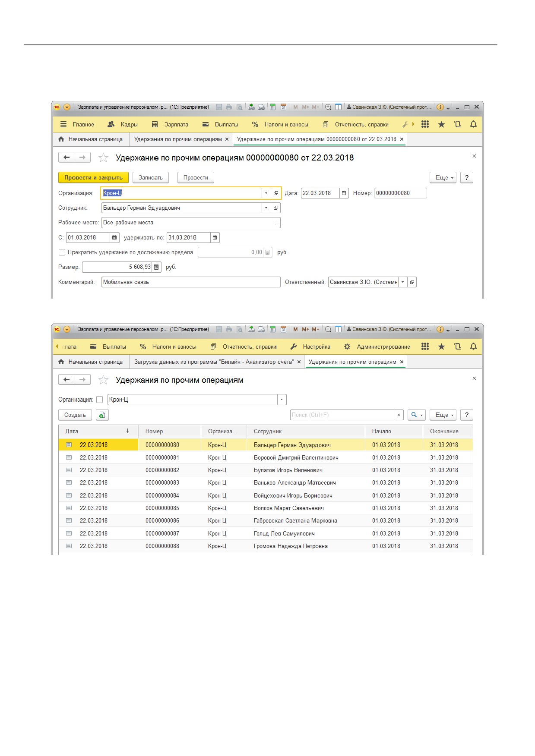
Task: Open Еще menu in list window
Action: 443,415
